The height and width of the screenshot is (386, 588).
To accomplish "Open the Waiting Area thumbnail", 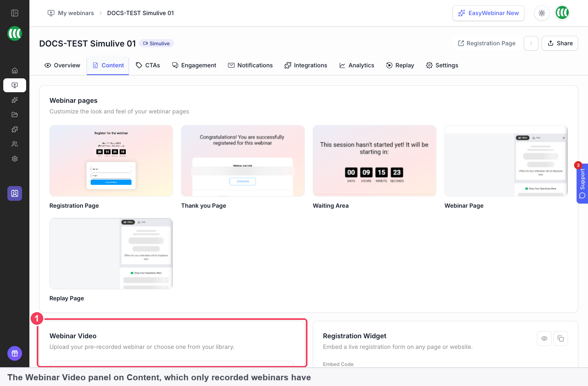I will pos(374,161).
